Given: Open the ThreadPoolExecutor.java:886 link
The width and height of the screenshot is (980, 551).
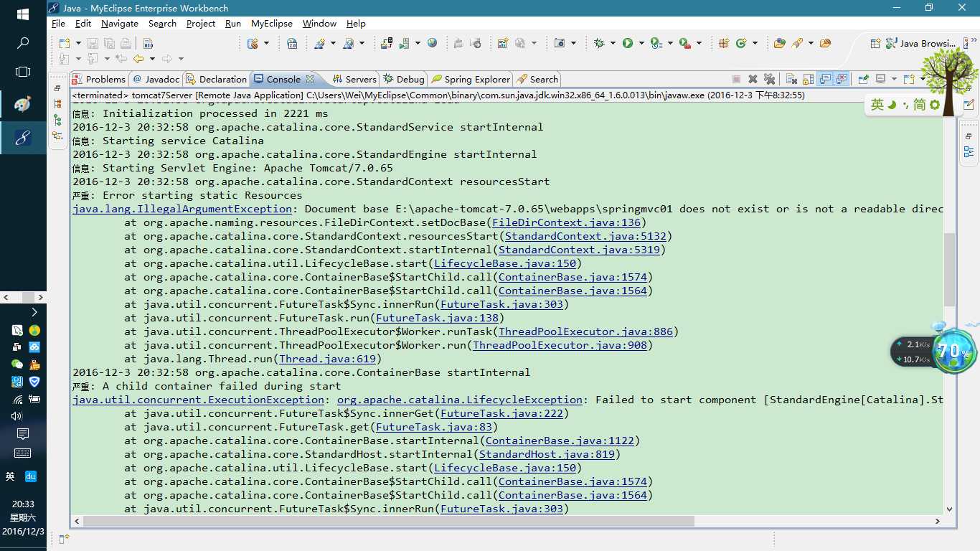Looking at the screenshot, I should coord(585,331).
